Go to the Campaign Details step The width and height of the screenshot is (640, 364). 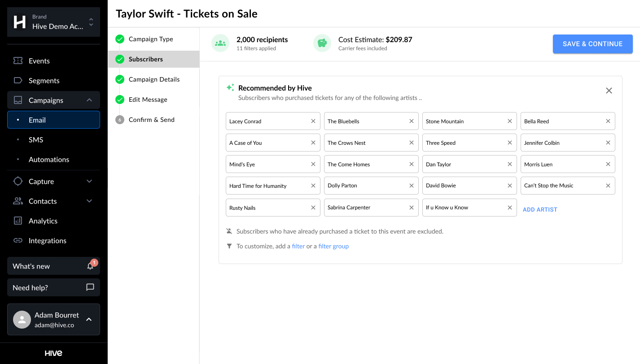(x=153, y=79)
